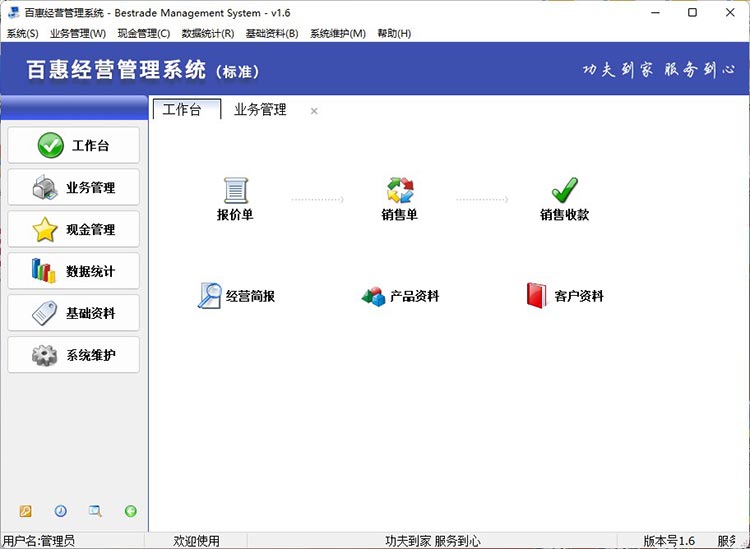
Task: Switch to the 业务管理 tab
Action: (260, 110)
